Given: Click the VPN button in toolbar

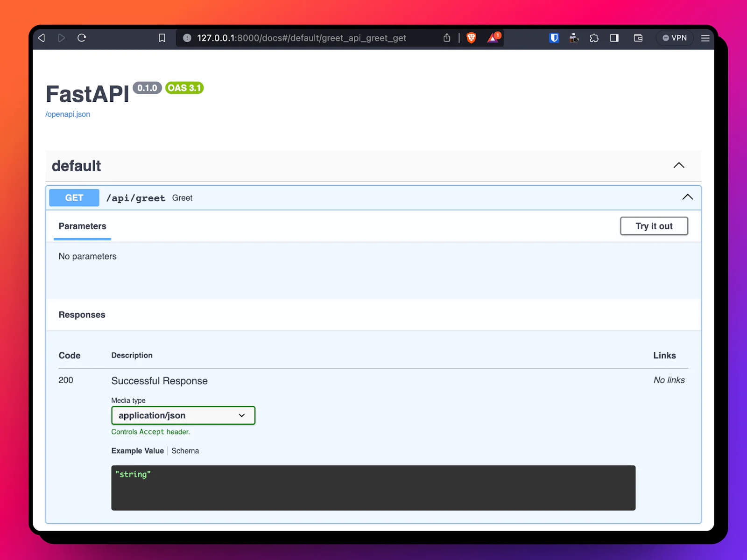Looking at the screenshot, I should 675,38.
